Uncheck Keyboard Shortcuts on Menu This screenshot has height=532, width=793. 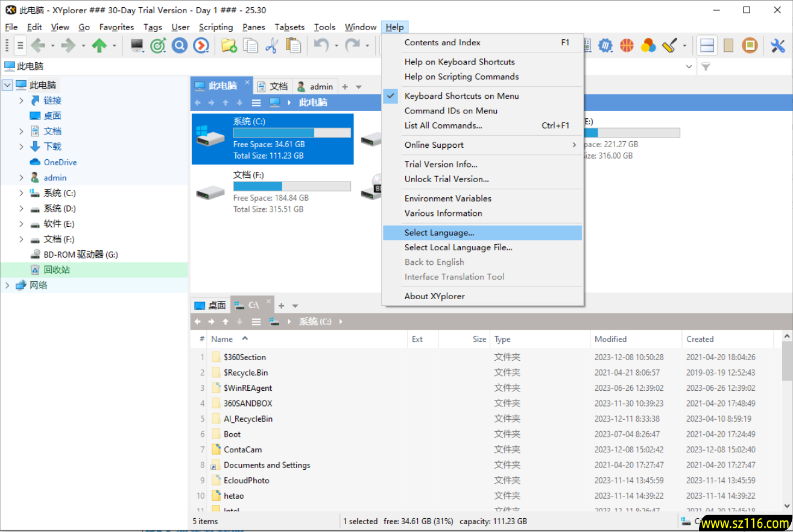(x=461, y=96)
